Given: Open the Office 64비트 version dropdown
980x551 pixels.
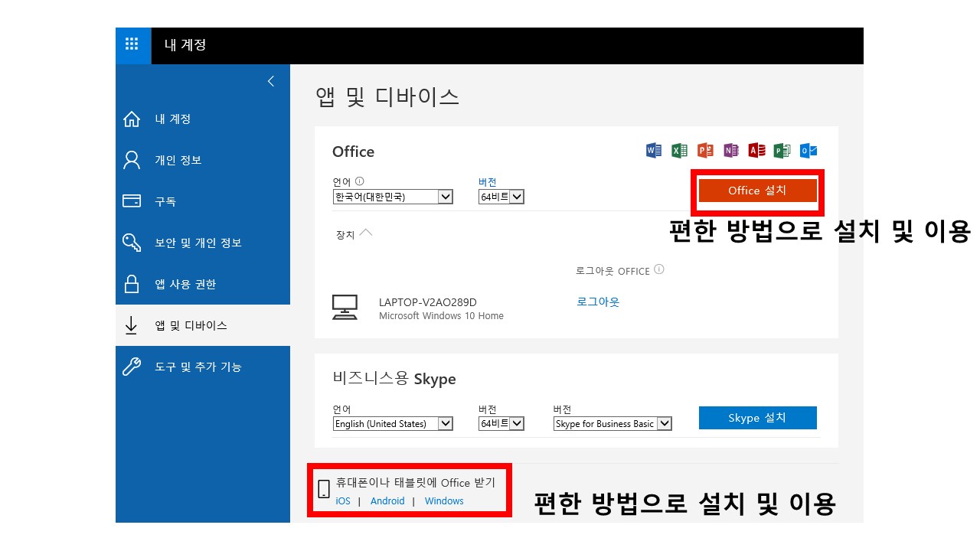Looking at the screenshot, I should pyautogui.click(x=501, y=197).
